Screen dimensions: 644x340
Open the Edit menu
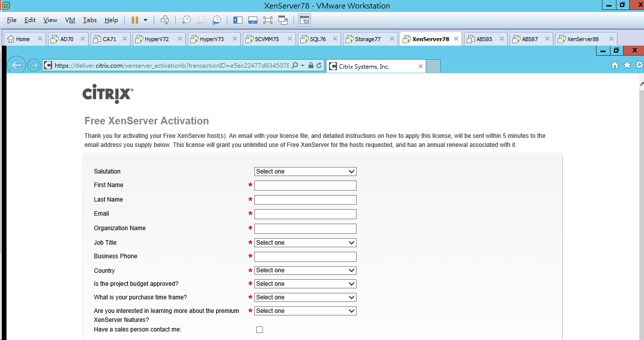(30, 20)
